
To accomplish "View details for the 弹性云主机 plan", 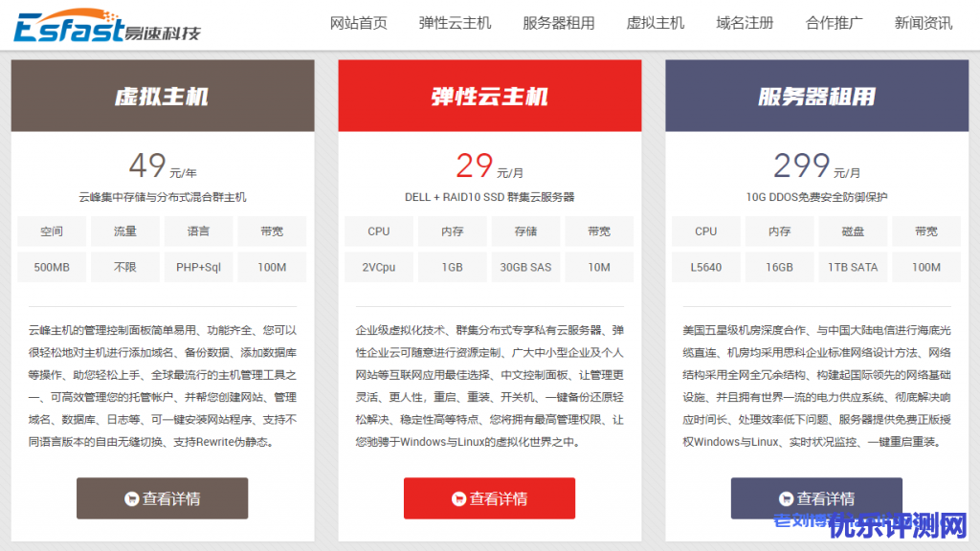I will 489,498.
